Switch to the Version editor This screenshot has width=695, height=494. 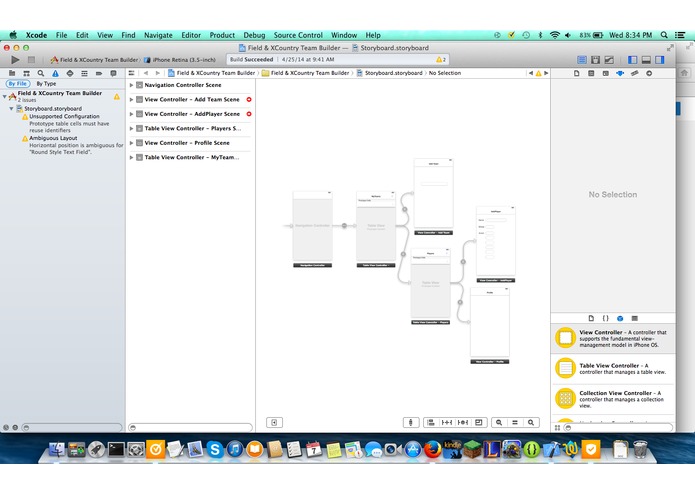pos(609,59)
